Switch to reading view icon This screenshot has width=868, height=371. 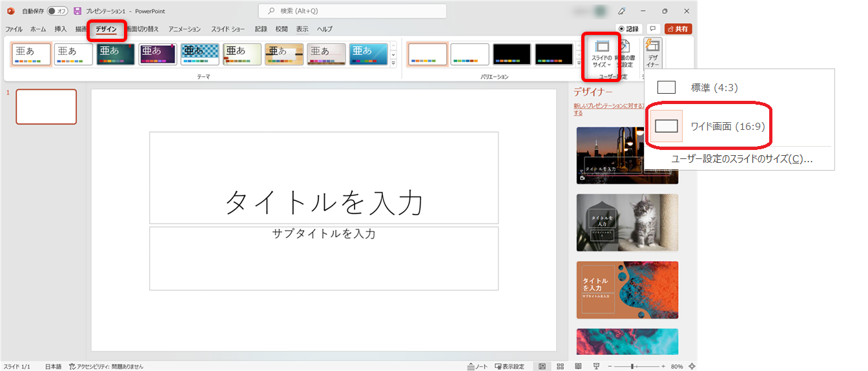pos(578,366)
